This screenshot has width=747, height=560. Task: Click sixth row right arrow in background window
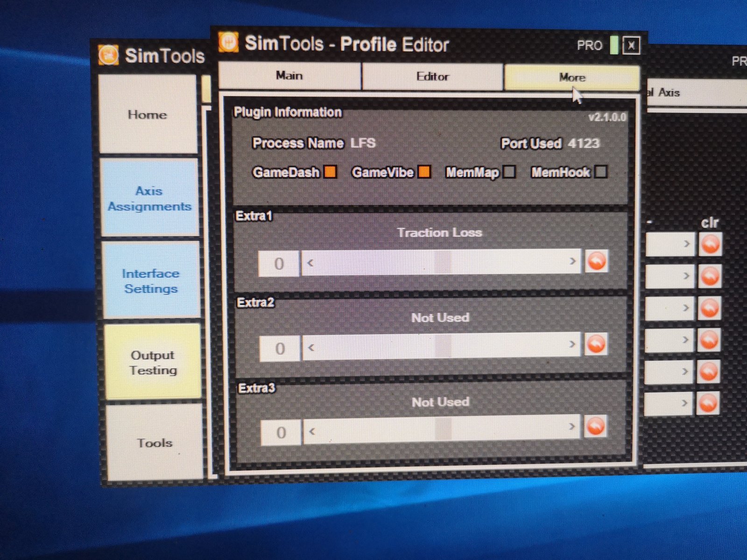click(684, 402)
